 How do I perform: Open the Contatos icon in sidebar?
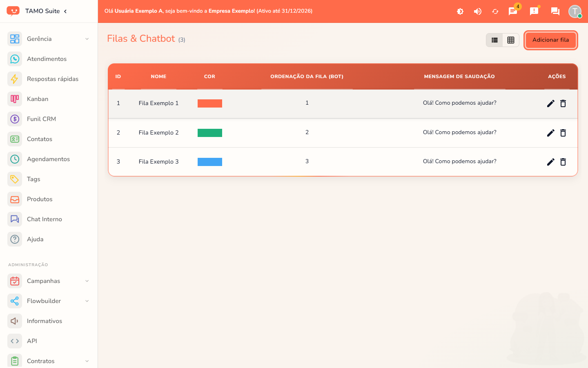pyautogui.click(x=15, y=139)
